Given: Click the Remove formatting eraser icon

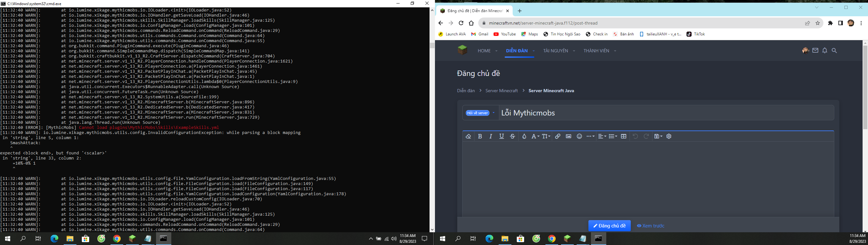Looking at the screenshot, I should click(468, 136).
